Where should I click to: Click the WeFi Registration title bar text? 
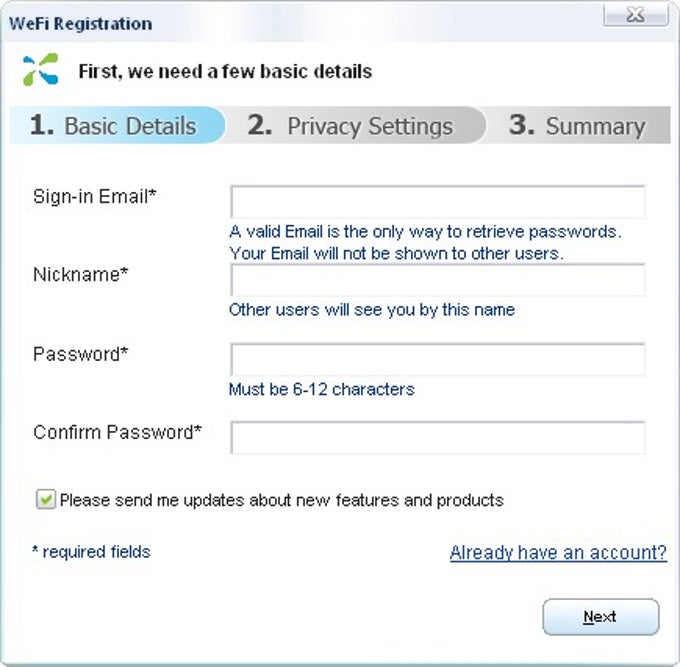81,23
